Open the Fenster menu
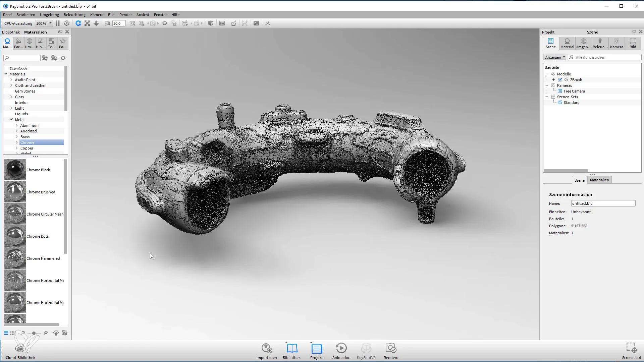644x362 pixels. click(x=160, y=15)
